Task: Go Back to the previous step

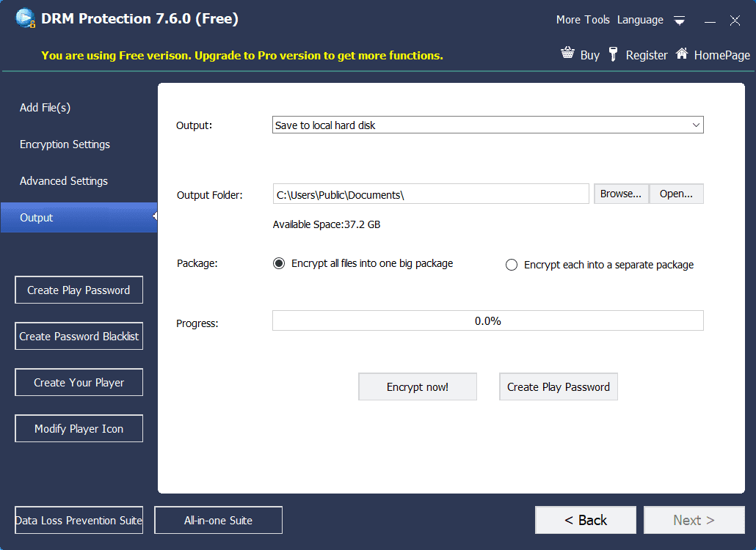Action: pos(585,520)
